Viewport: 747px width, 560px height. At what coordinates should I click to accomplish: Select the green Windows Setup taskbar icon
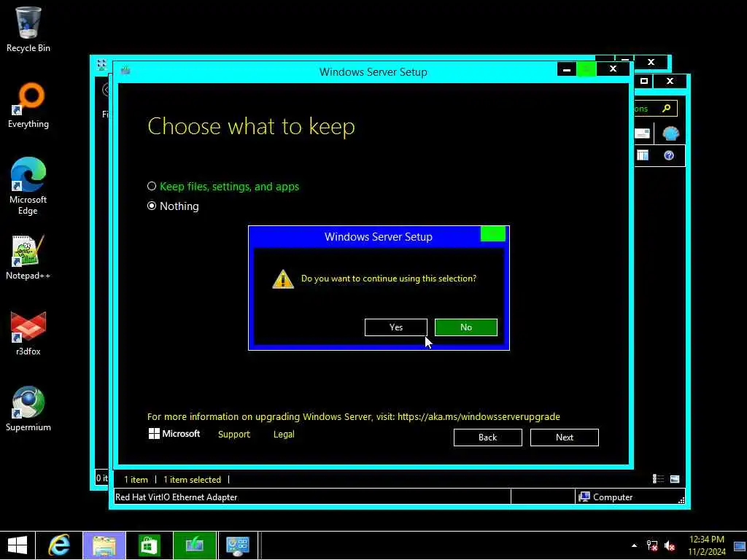[x=194, y=545]
